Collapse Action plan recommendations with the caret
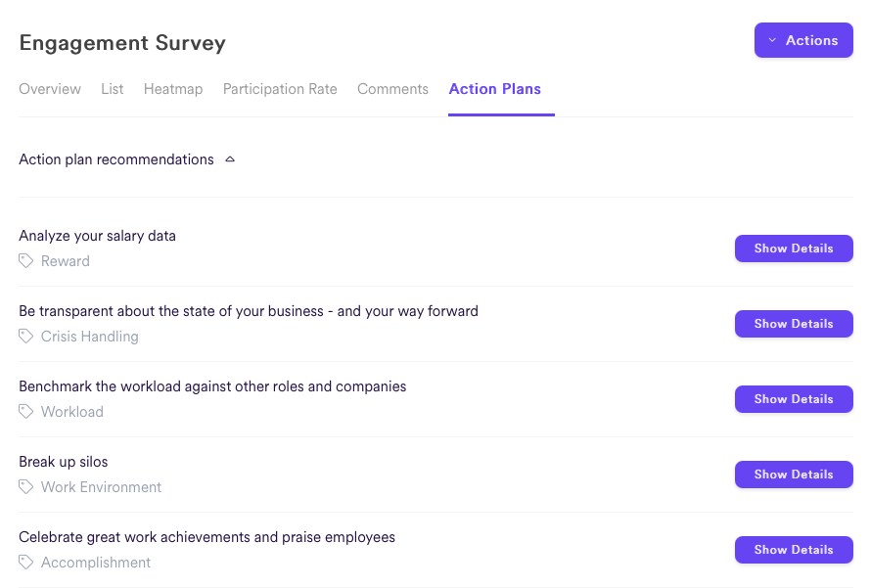Image resolution: width=870 pixels, height=588 pixels. tap(230, 159)
